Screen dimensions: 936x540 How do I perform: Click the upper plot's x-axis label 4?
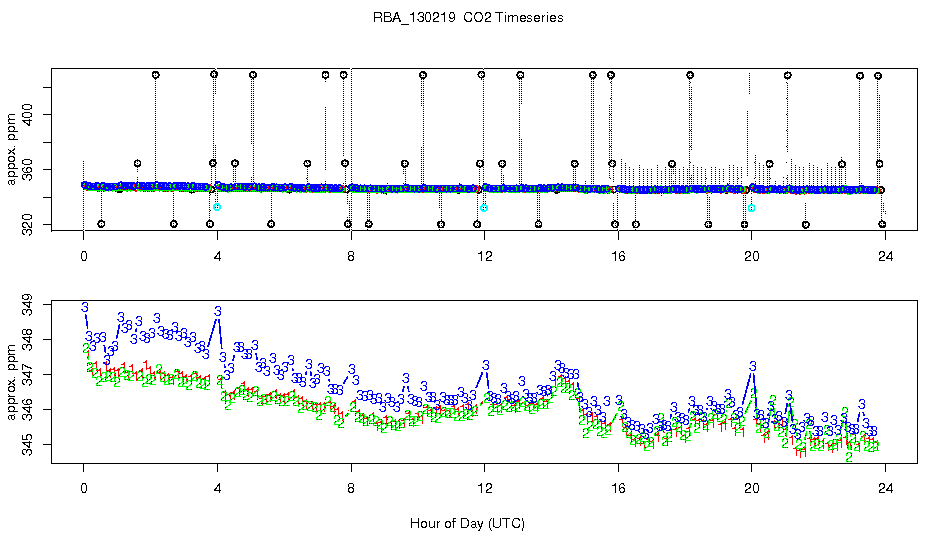click(217, 257)
